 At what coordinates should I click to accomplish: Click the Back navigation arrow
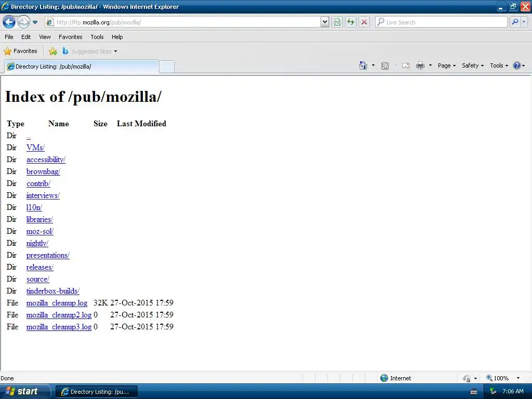(9, 22)
